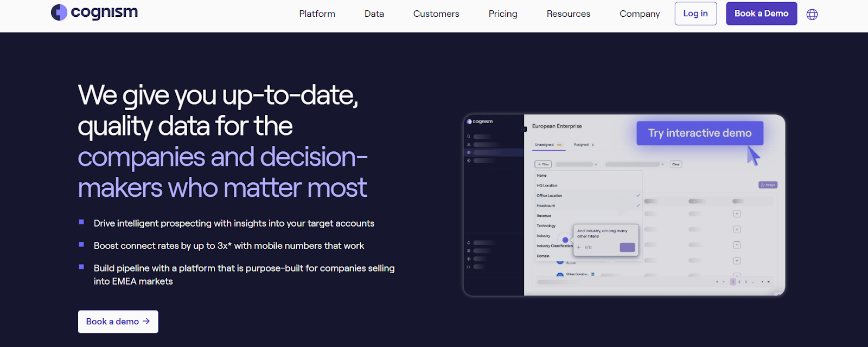Click the header Book a Demo button
The image size is (868, 347).
(x=762, y=14)
